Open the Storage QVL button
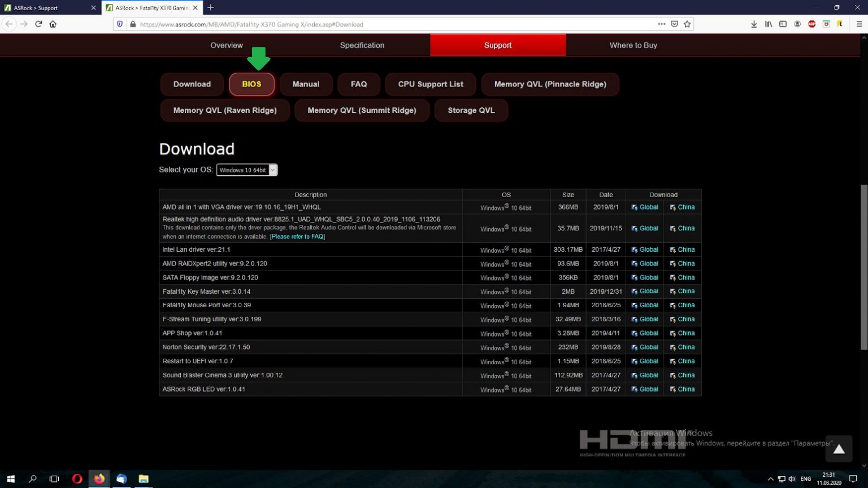This screenshot has width=868, height=488. coord(471,110)
